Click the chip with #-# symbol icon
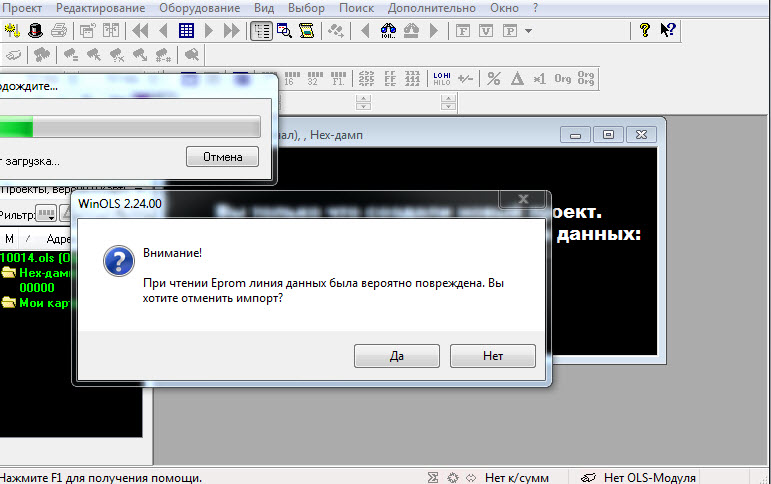Viewport: 771px width, 484px height. click(163, 55)
